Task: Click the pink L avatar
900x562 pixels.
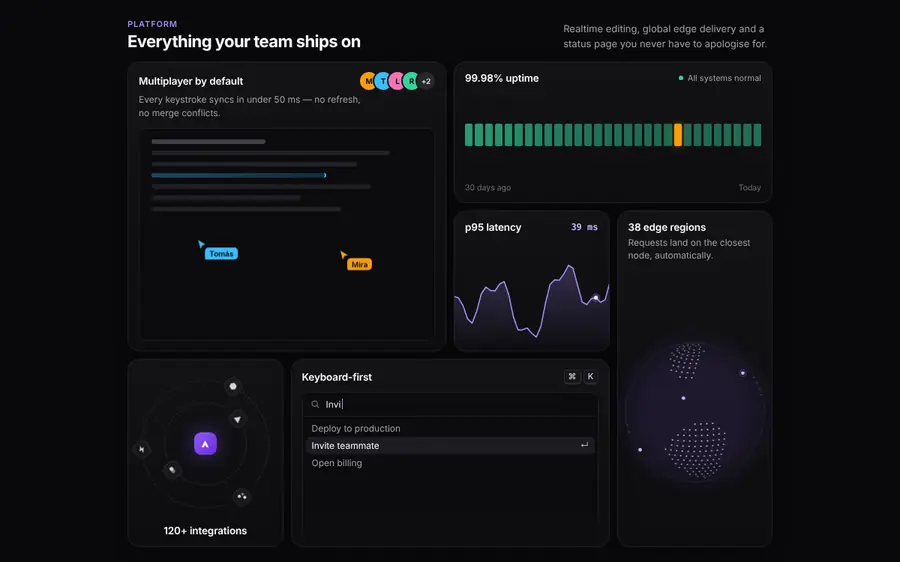Action: (x=397, y=81)
